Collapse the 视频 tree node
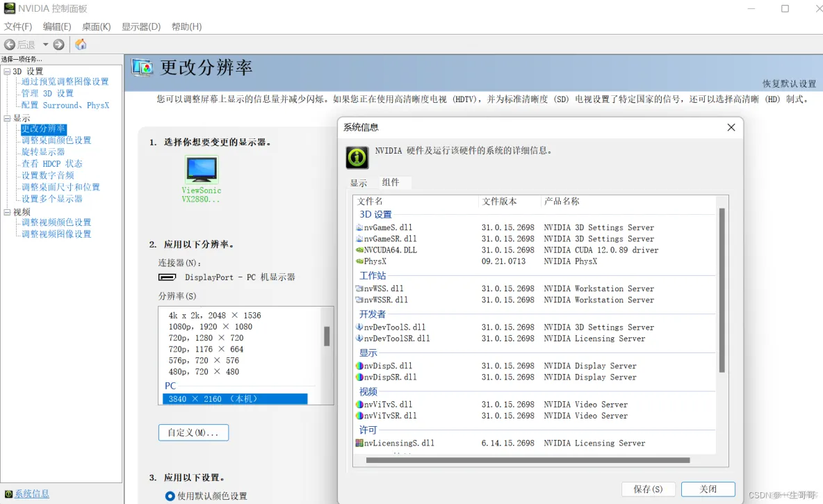The height and width of the screenshot is (504, 823). pyautogui.click(x=7, y=212)
